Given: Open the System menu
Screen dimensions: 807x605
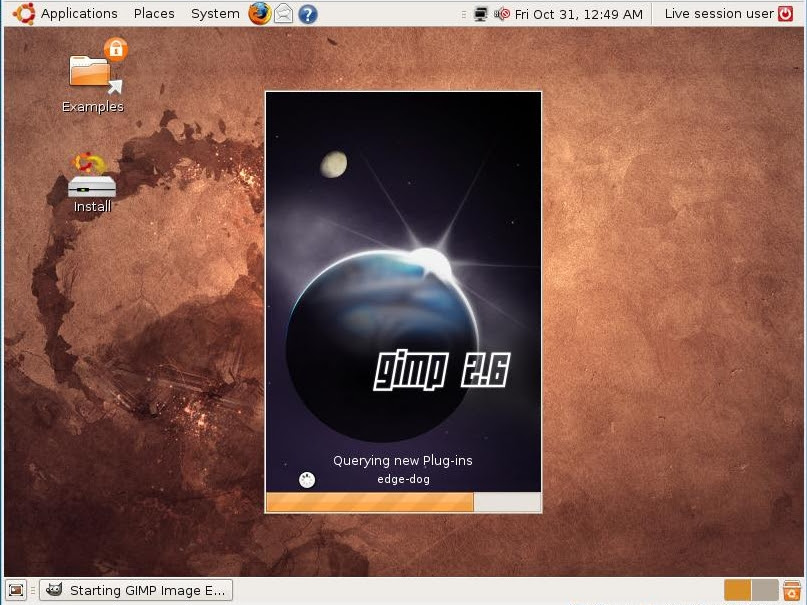Looking at the screenshot, I should tap(215, 13).
